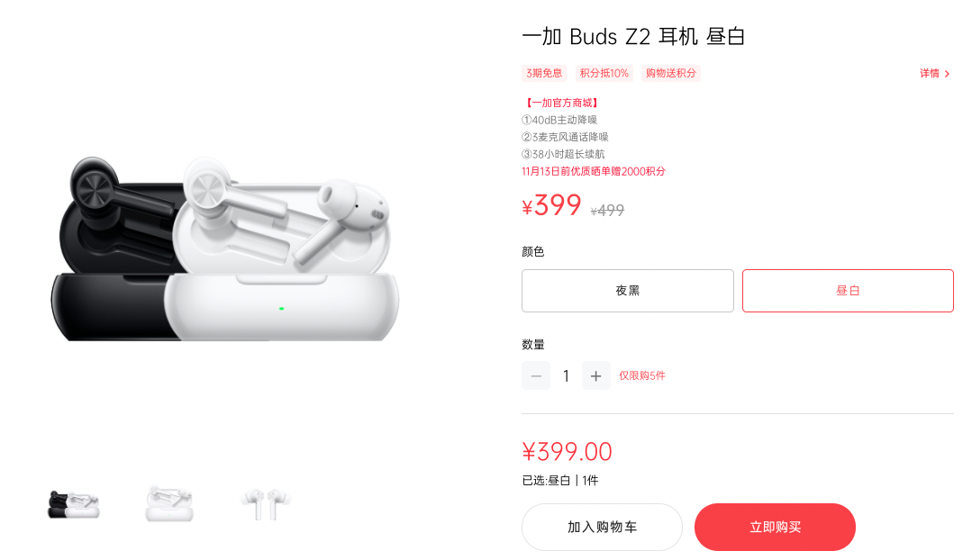
Task: Click the 仅限购5件 purchase limit note
Action: (x=642, y=375)
